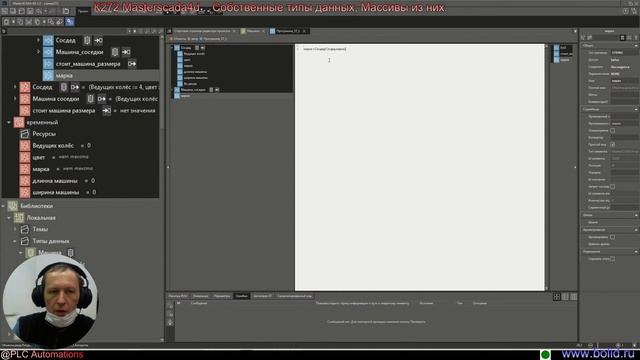Viewport: 640px width, 360px height.
Task: Switch to the Машина editor tab
Action: pos(253,31)
